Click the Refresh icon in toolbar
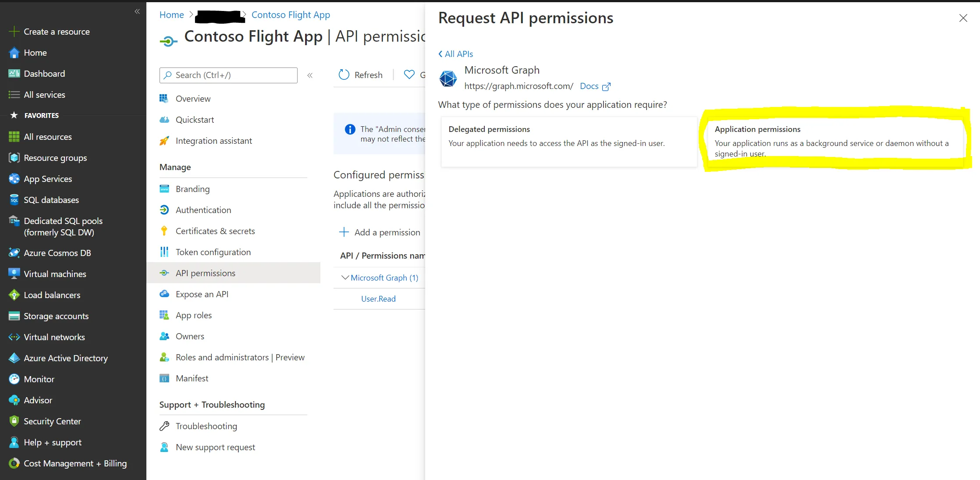 (344, 75)
